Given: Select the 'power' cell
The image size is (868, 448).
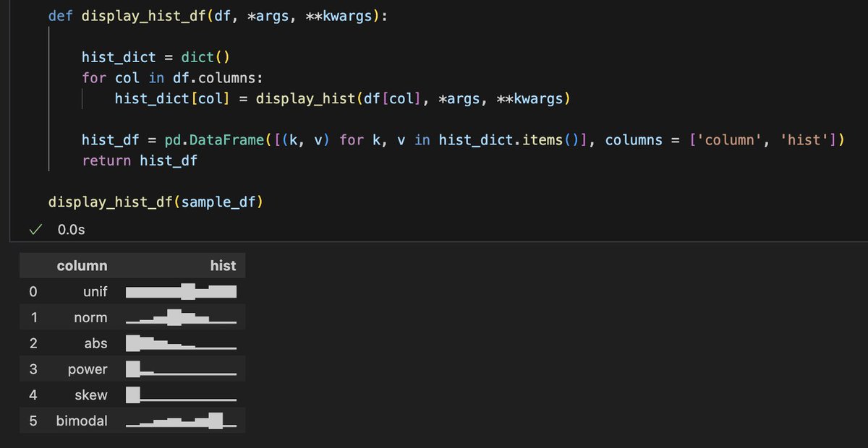Looking at the screenshot, I should coord(88,369).
